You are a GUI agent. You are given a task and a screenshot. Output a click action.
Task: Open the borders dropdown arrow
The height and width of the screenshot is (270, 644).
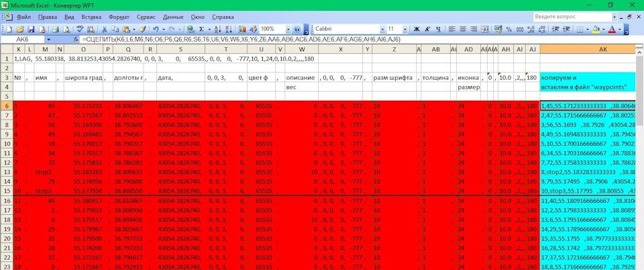(x=588, y=29)
